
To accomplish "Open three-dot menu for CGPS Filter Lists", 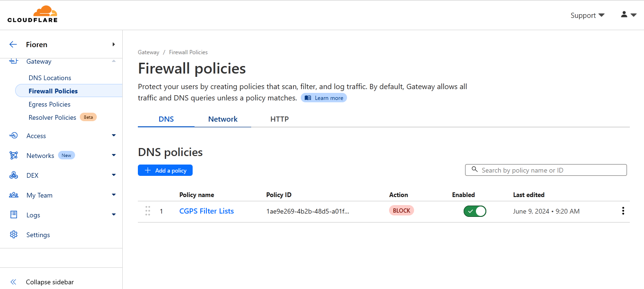I will (623, 211).
